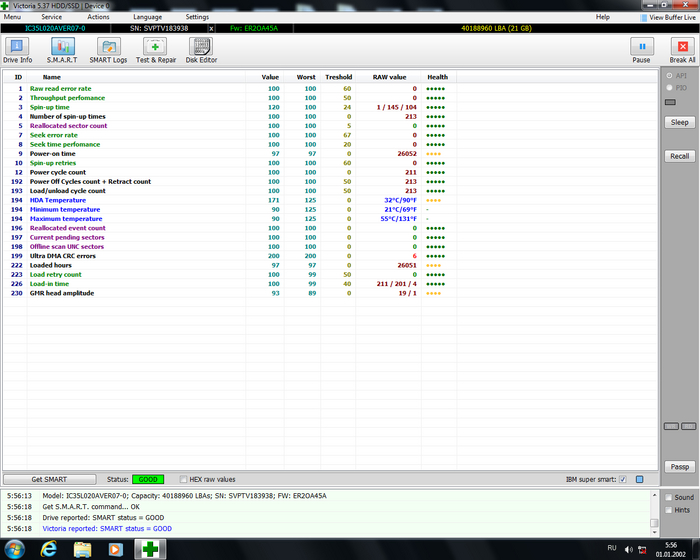This screenshot has height=560, width=700.
Task: Switch to Test & Repair
Action: 156,49
